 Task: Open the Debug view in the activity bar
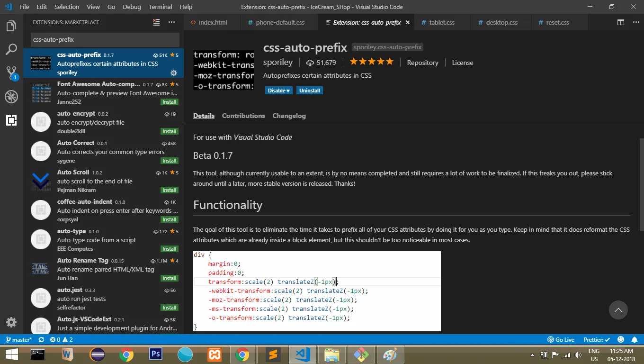[11, 97]
